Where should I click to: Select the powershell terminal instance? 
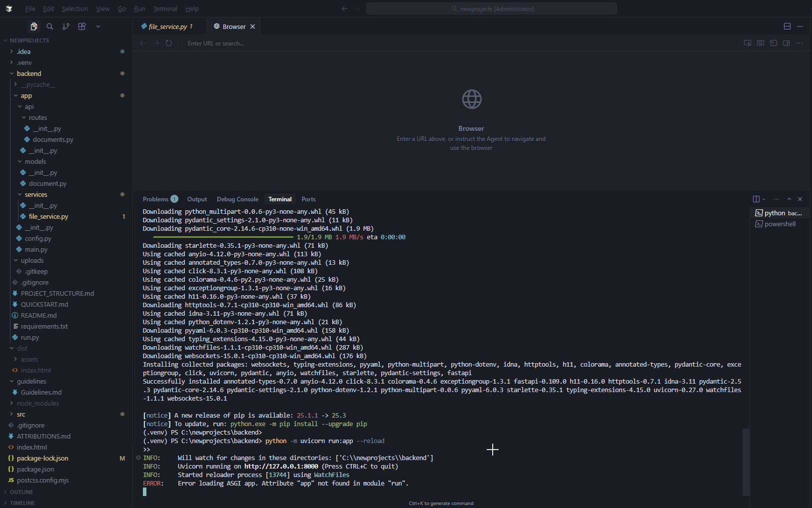click(779, 224)
